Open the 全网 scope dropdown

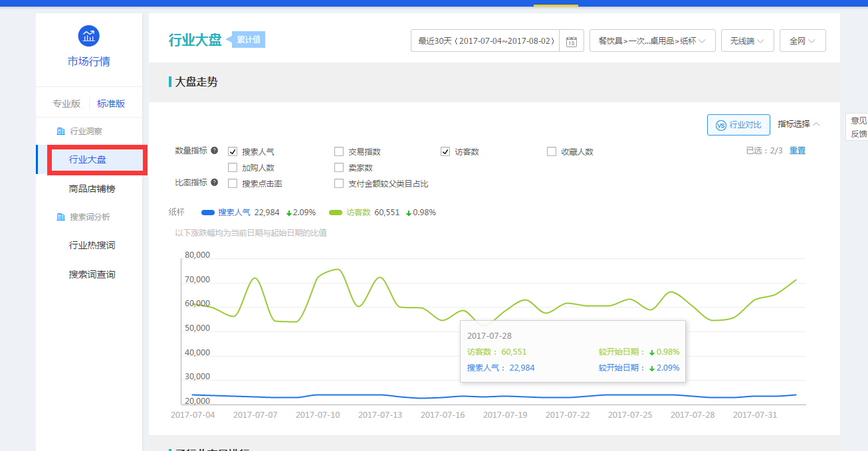coord(802,41)
